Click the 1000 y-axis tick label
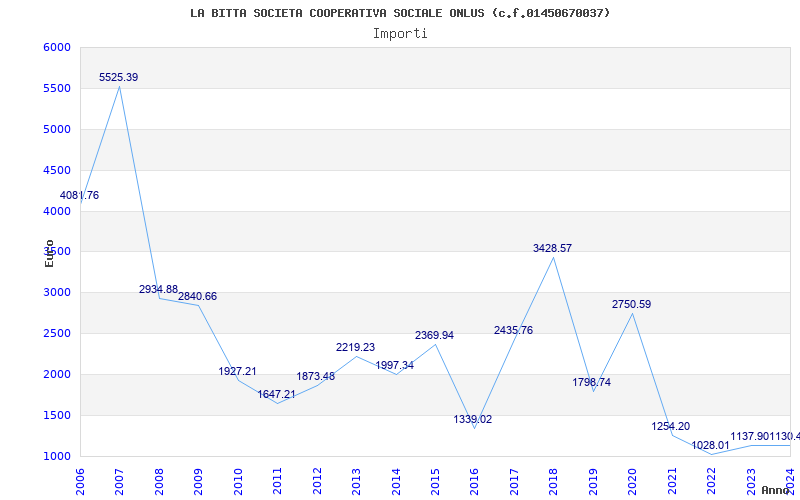 [x=57, y=457]
